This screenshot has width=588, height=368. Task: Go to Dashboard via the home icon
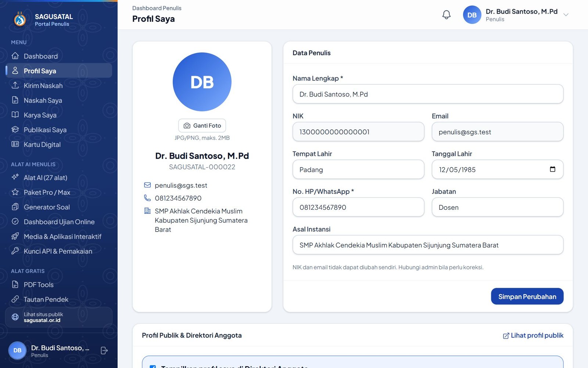(x=15, y=56)
